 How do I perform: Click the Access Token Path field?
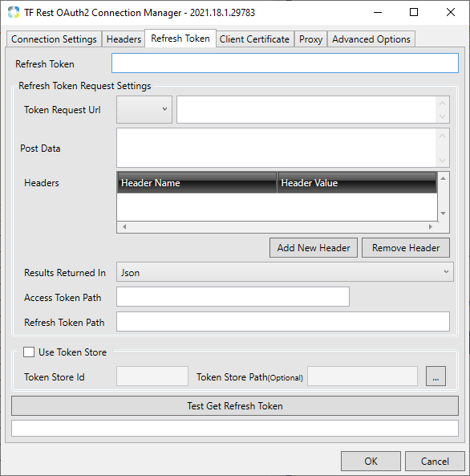233,297
